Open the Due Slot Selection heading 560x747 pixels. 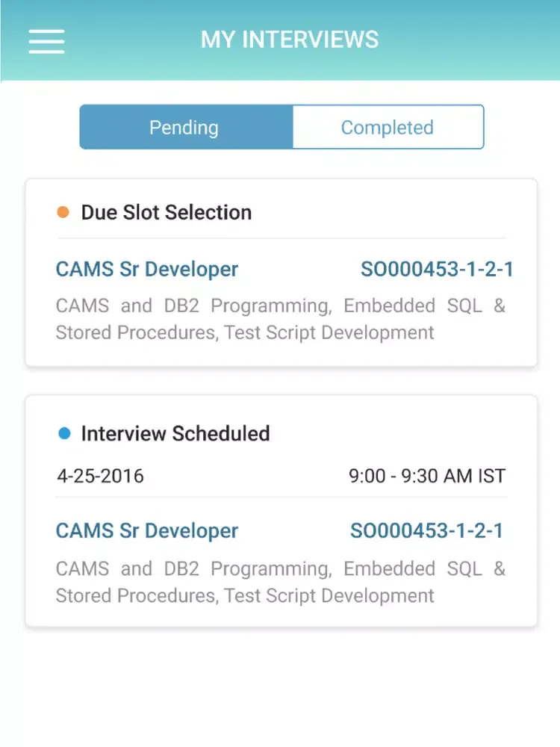tap(167, 212)
